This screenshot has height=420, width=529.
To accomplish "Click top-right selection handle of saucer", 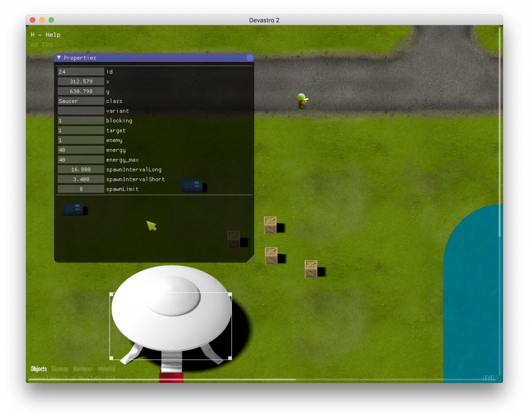I will pyautogui.click(x=230, y=294).
